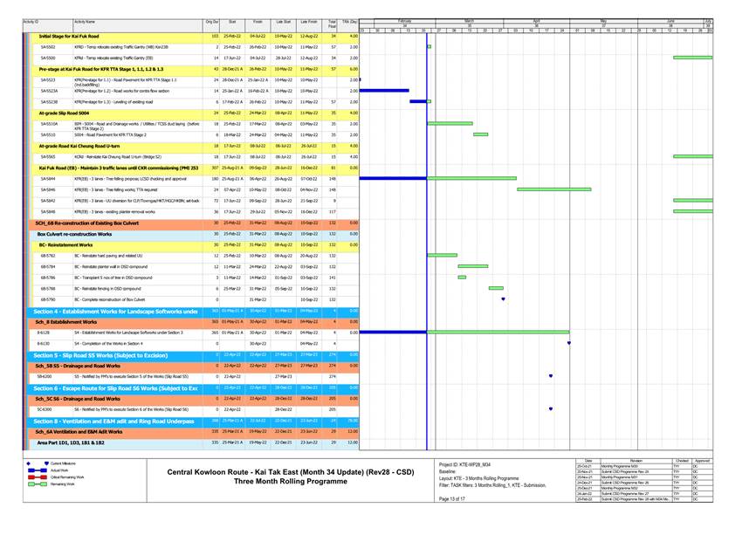This screenshot has width=756, height=535.
Task: Click the green Remaining Work legend symbol
Action: pyautogui.click(x=38, y=483)
